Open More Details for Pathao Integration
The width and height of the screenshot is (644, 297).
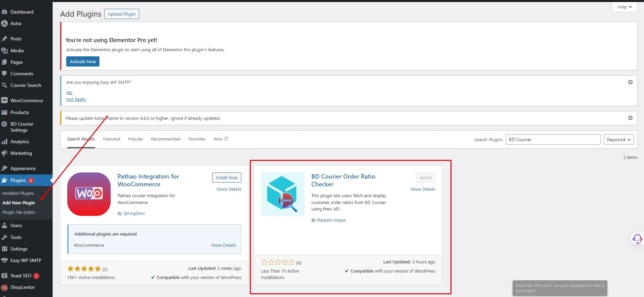[229, 189]
